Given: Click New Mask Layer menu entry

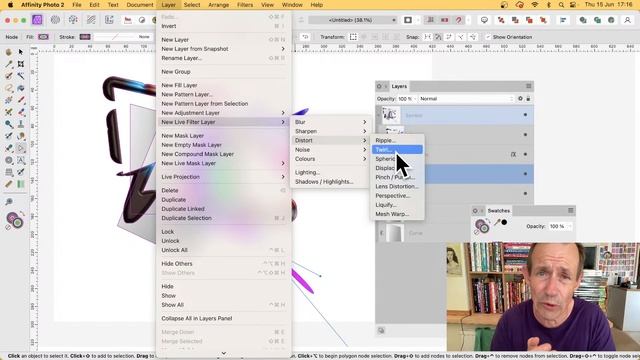Looking at the screenshot, I should pyautogui.click(x=223, y=136).
